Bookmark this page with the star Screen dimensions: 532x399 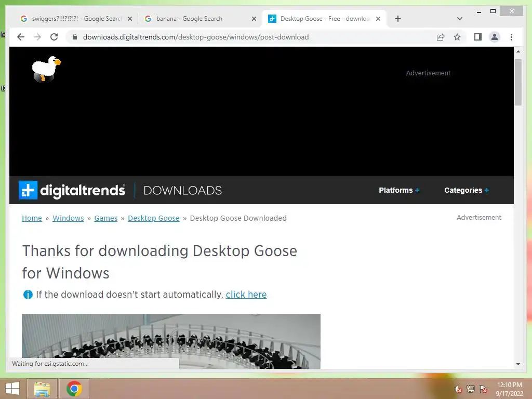coord(457,37)
